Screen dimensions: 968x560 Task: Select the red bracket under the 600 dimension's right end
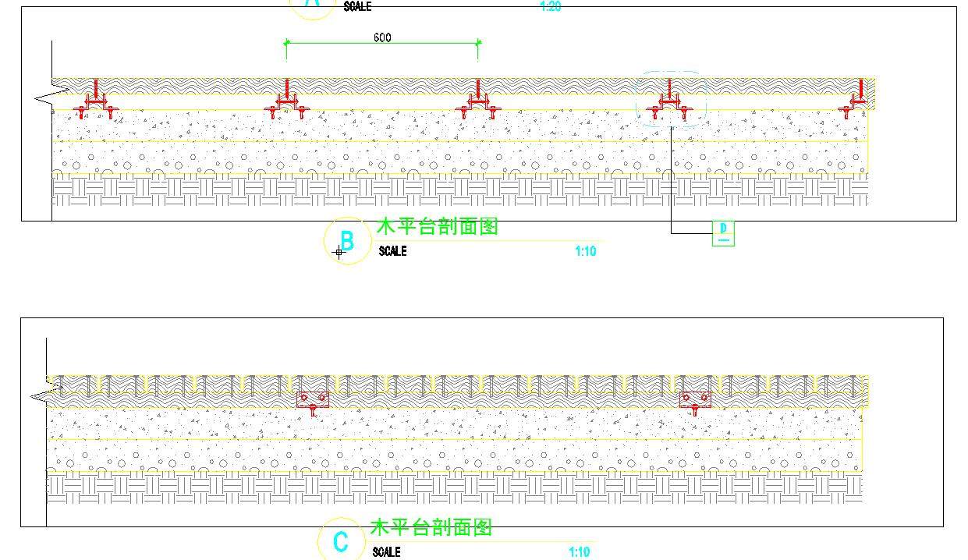[x=478, y=102]
